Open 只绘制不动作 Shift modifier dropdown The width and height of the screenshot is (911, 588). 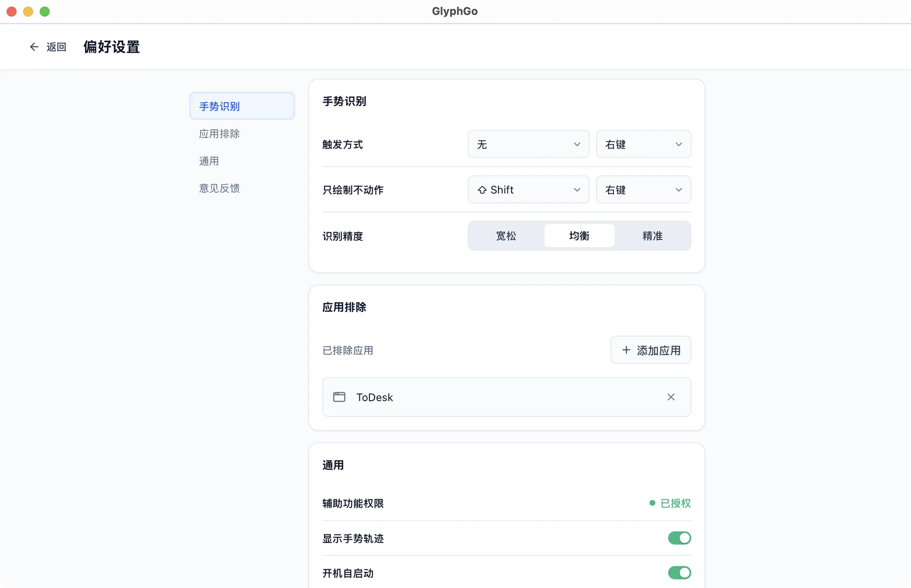coord(528,190)
